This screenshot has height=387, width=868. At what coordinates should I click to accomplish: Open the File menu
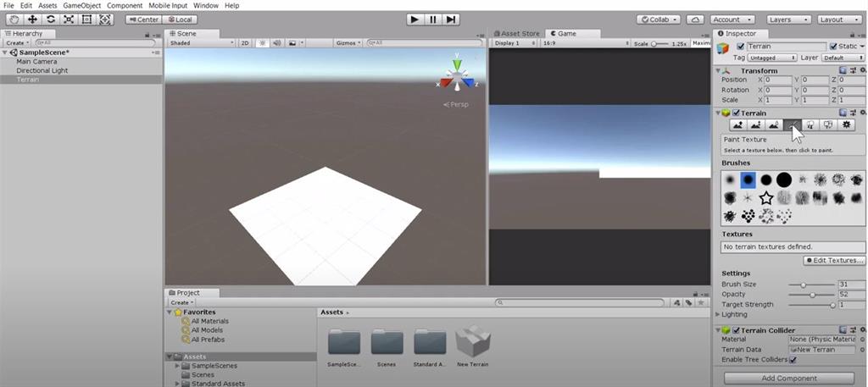click(8, 5)
